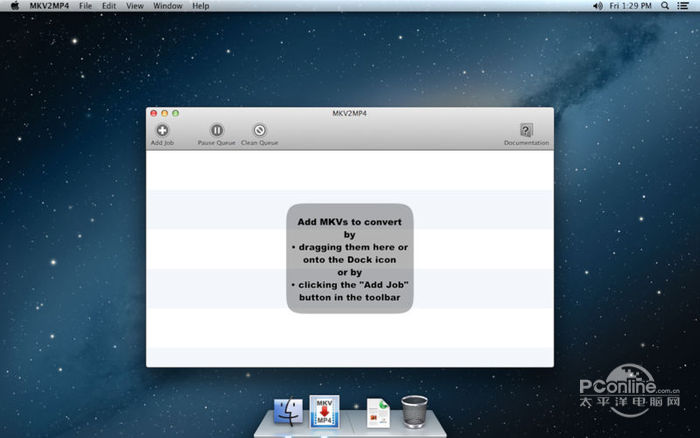Open the View menu

coord(135,6)
